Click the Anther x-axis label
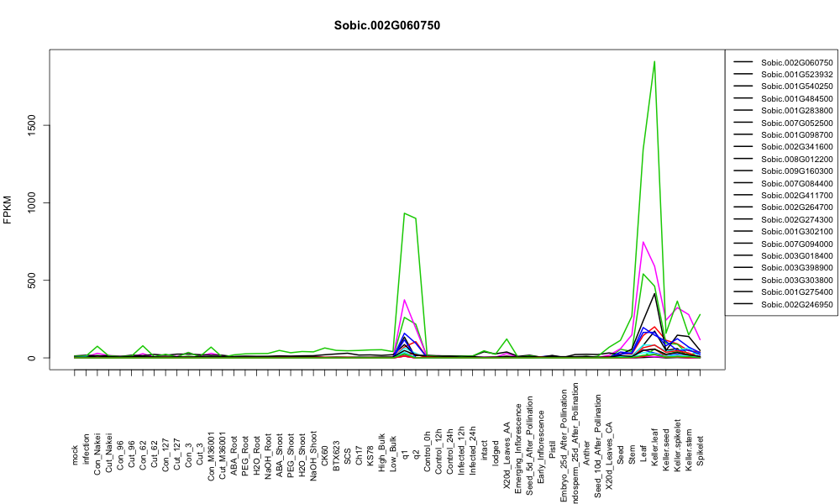The width and height of the screenshot is (840, 504). click(586, 453)
